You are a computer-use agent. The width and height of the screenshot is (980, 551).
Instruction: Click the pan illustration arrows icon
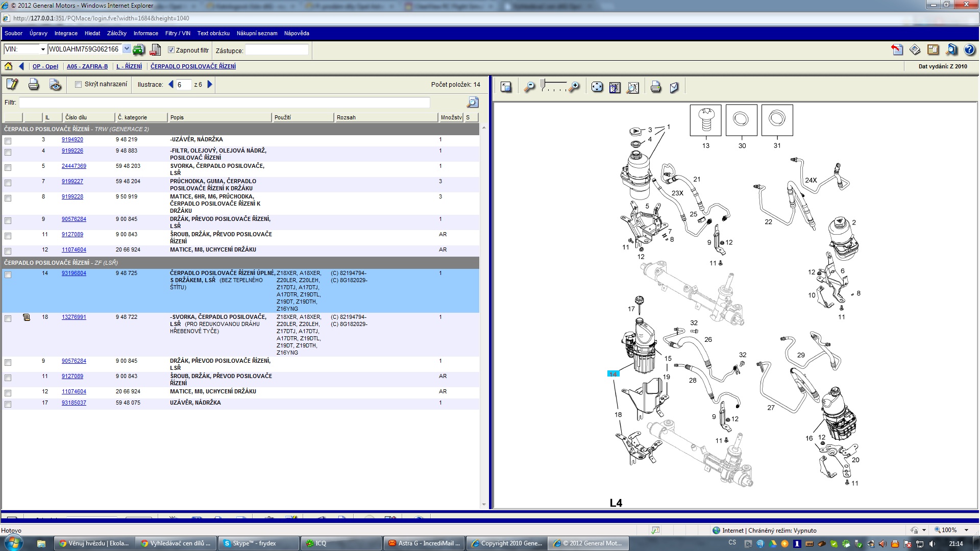pos(597,87)
